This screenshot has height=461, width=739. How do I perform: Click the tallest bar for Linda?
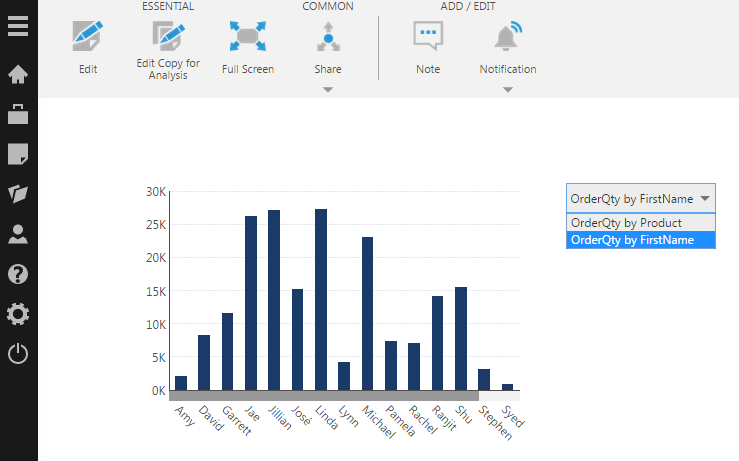pos(321,300)
